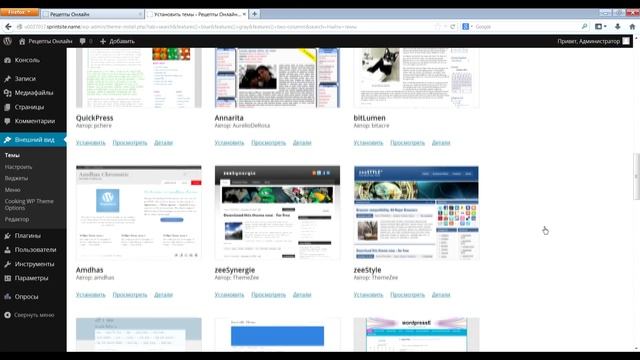Click the Annarita theme thumbnail
The width and height of the screenshot is (640, 360).
click(x=278, y=78)
